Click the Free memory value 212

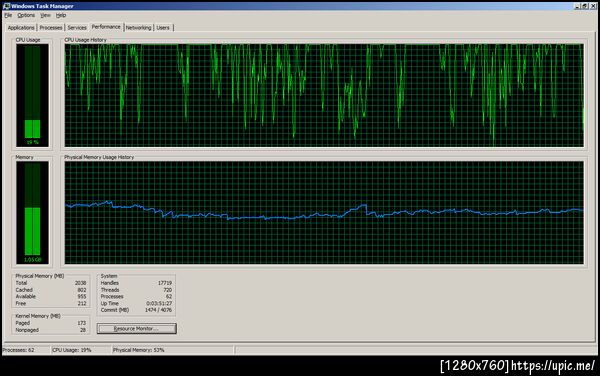[x=82, y=303]
